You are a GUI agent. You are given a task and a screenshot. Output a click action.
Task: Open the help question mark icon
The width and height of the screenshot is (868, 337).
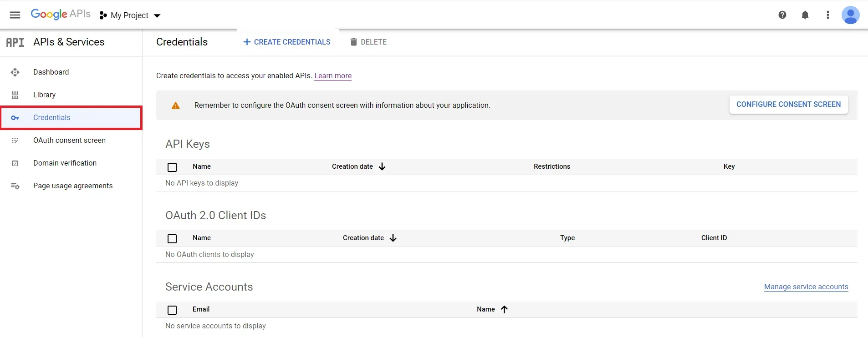782,15
